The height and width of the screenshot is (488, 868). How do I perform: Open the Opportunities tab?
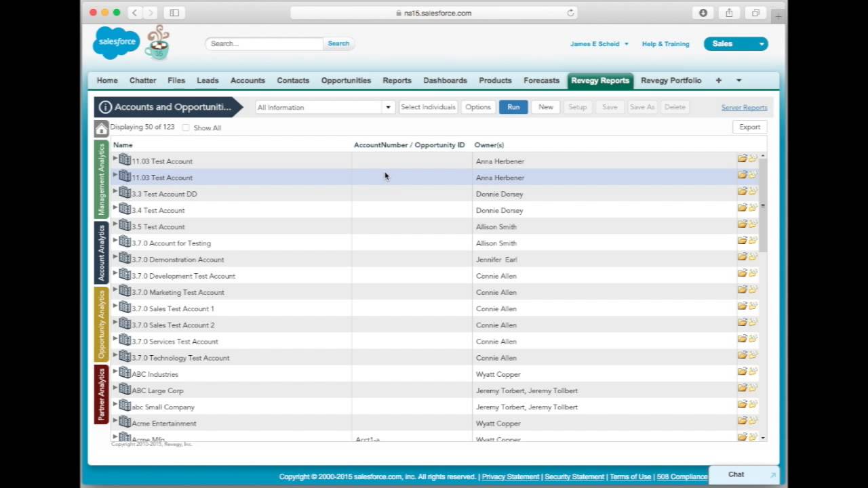point(346,80)
